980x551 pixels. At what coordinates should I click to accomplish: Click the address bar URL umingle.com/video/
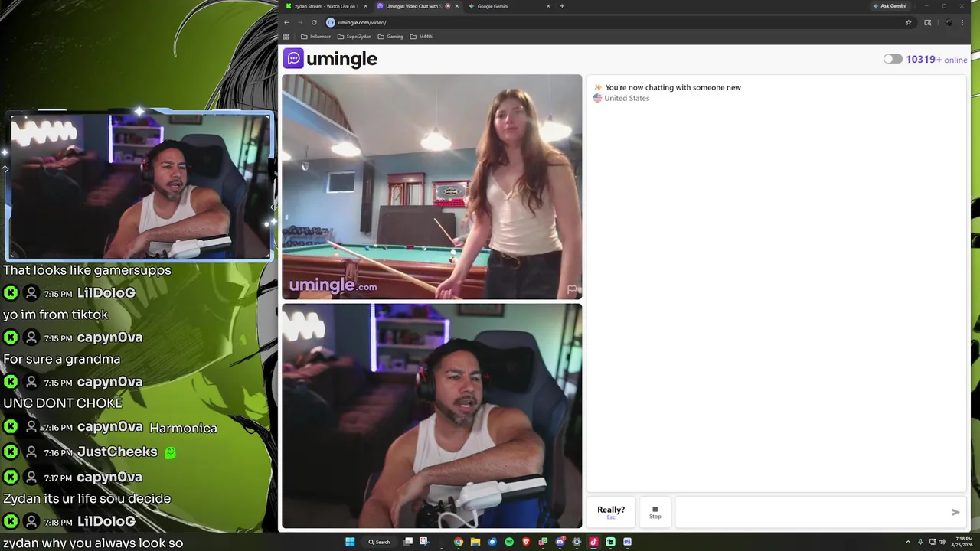coord(362,22)
